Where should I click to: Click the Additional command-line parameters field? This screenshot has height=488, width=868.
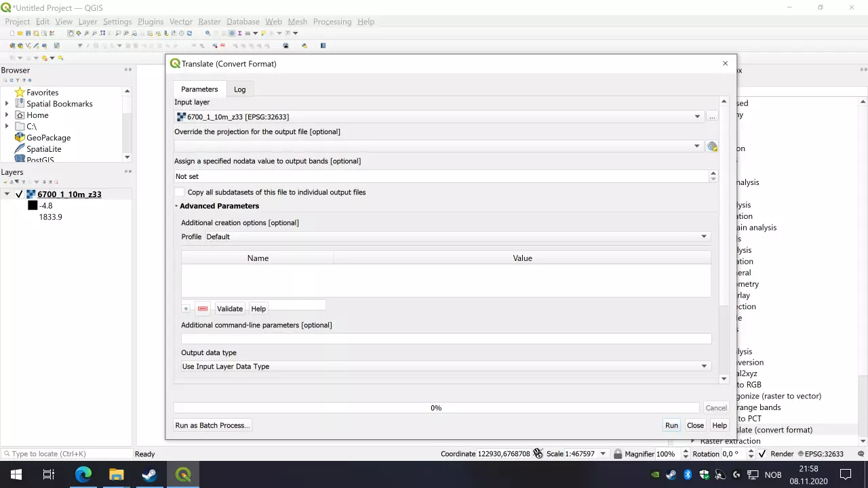[446, 338]
